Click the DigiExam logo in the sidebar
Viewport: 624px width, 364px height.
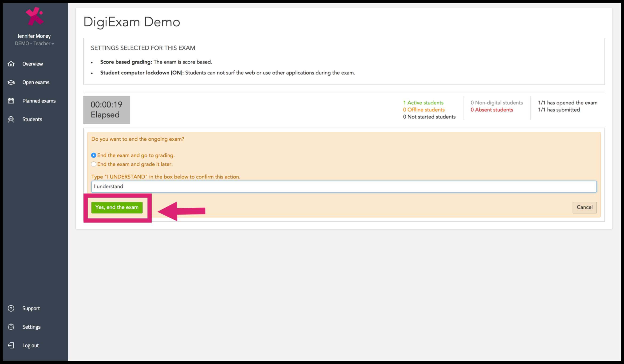35,16
